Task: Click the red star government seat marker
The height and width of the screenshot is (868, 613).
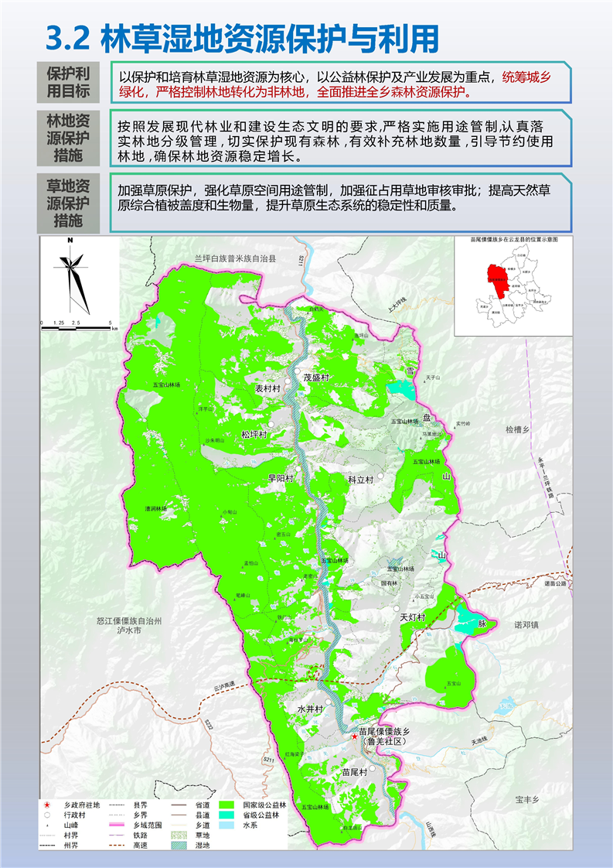Action: tap(355, 737)
